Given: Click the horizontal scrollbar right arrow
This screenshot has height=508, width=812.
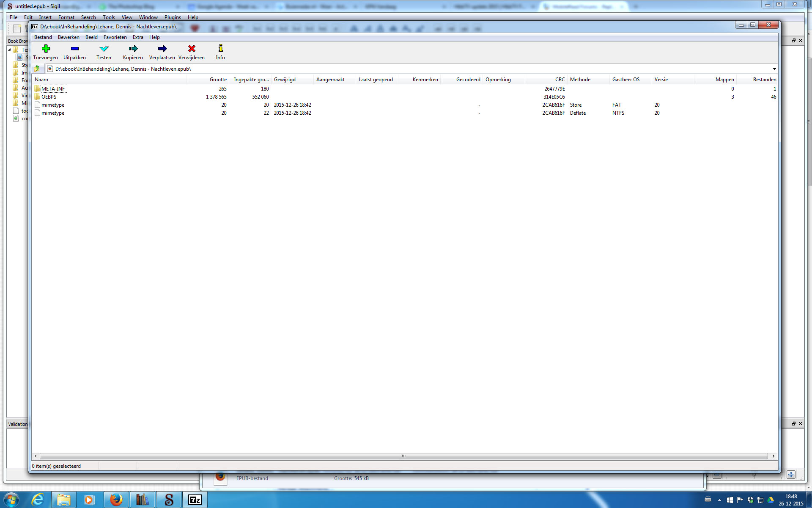Looking at the screenshot, I should [x=774, y=456].
